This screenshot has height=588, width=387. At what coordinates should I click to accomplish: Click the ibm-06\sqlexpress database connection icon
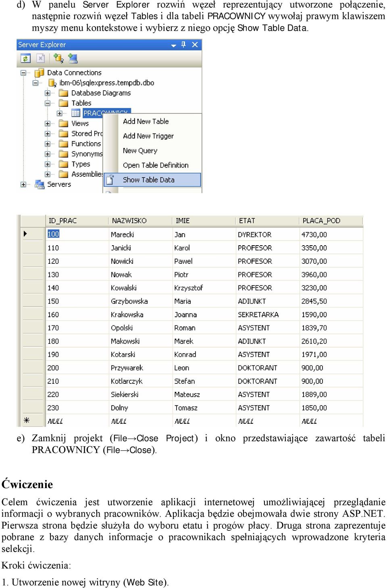52,83
